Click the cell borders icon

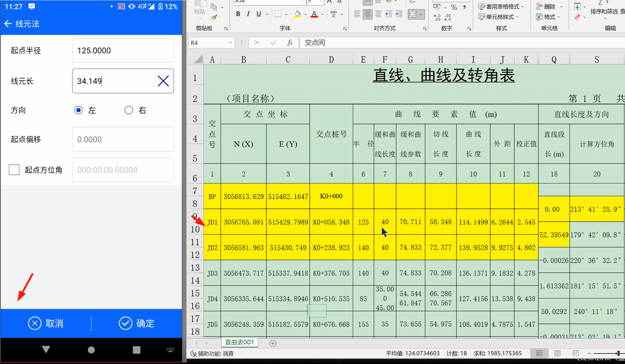point(278,14)
